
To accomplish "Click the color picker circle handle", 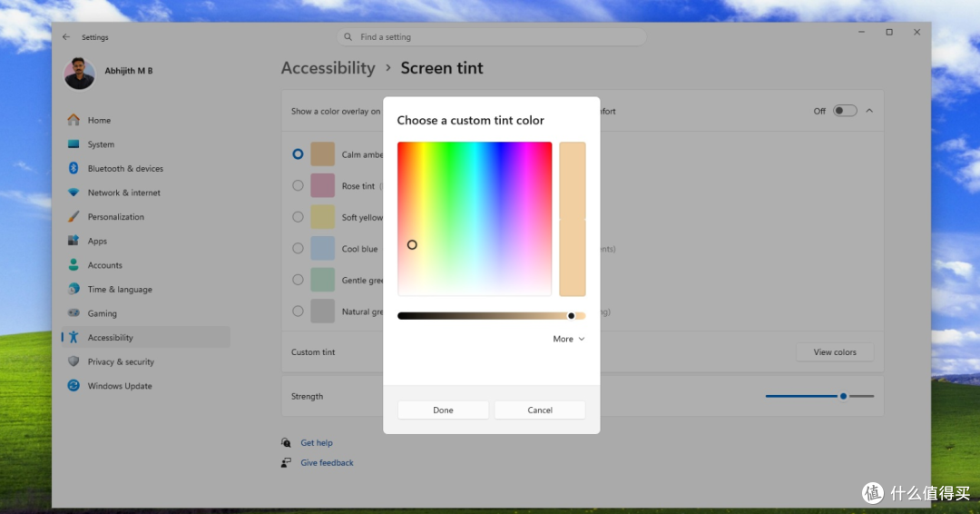I will [x=412, y=244].
